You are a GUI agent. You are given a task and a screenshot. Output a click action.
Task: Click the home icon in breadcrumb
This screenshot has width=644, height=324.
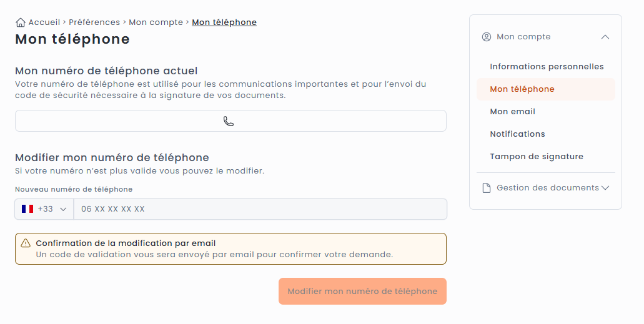pos(21,22)
